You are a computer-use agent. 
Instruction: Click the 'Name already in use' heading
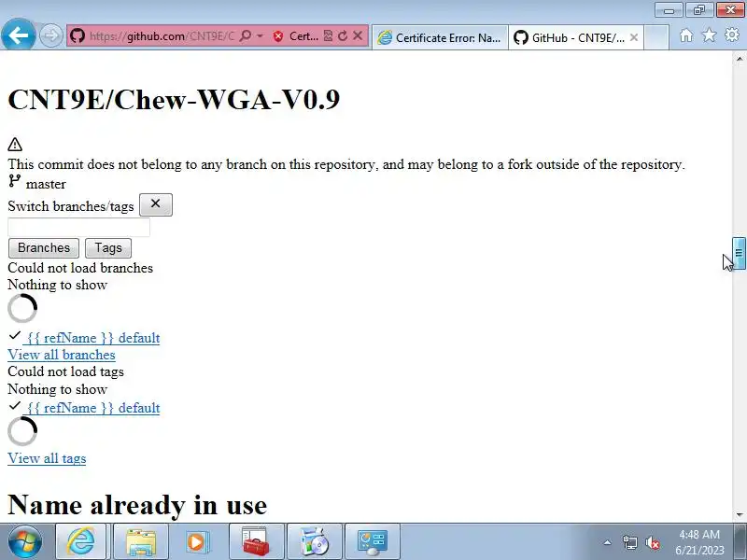click(x=137, y=505)
